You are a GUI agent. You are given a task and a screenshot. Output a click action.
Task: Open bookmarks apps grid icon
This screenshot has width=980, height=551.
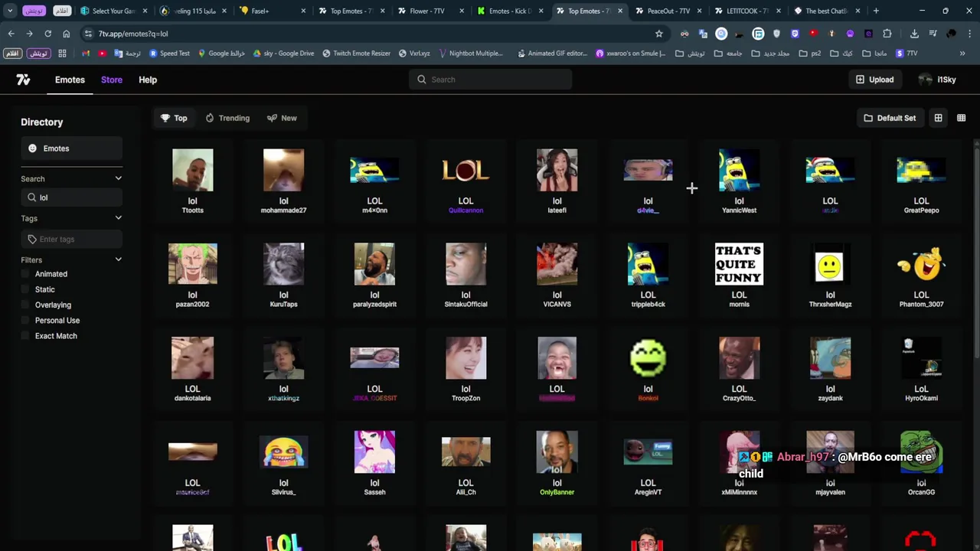point(62,54)
